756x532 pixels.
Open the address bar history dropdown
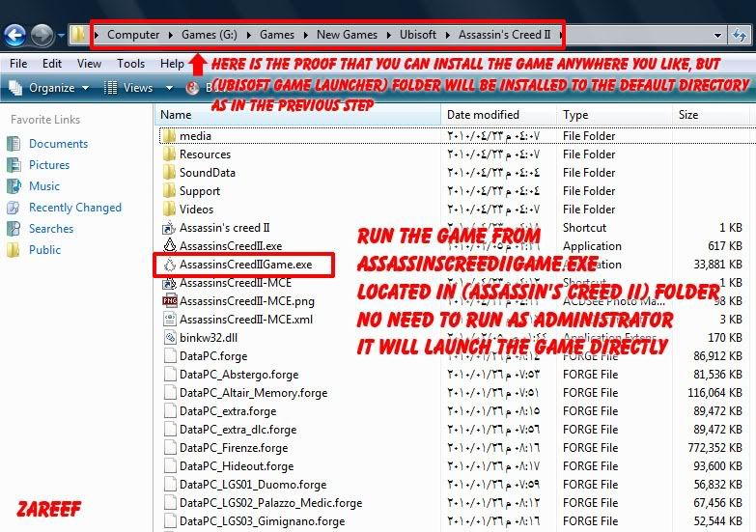coord(717,35)
